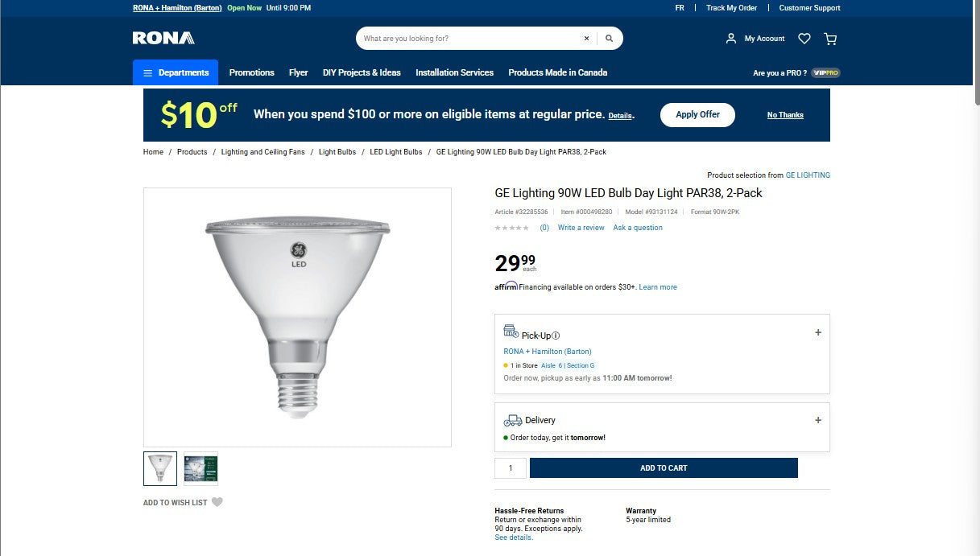Screen dimensions: 980x556
Task: Click the ADD TO CART button
Action: pos(663,467)
